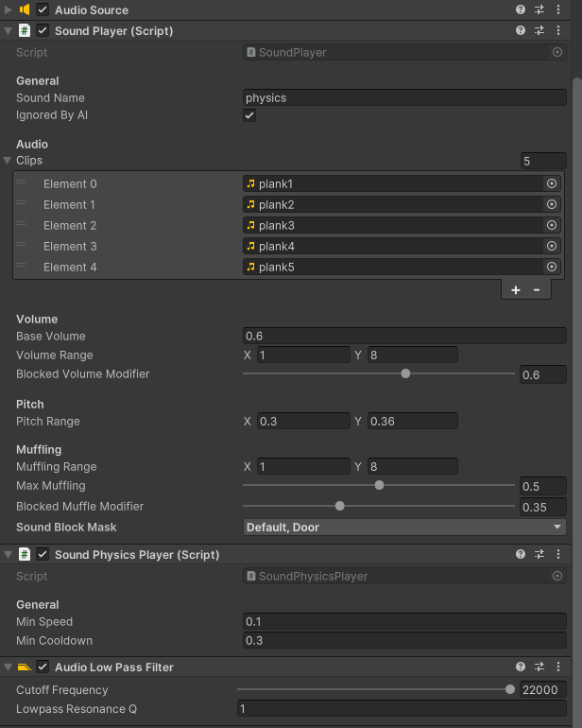Open presets for Audio Source component

pyautogui.click(x=539, y=9)
